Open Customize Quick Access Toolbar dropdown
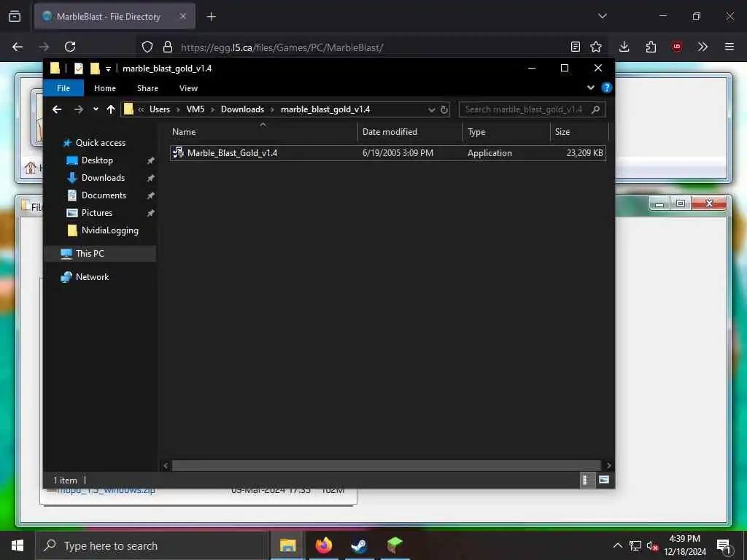747x560 pixels. click(x=108, y=69)
